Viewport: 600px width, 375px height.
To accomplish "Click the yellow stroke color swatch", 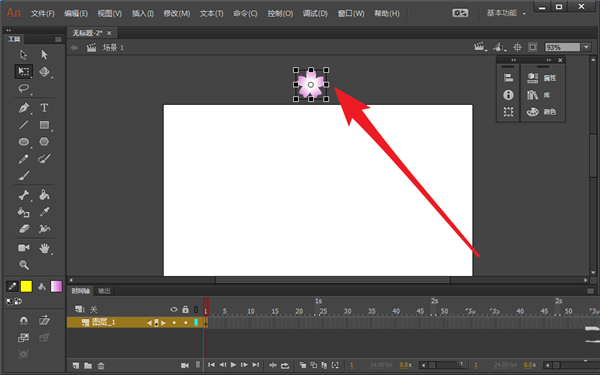I will (26, 286).
